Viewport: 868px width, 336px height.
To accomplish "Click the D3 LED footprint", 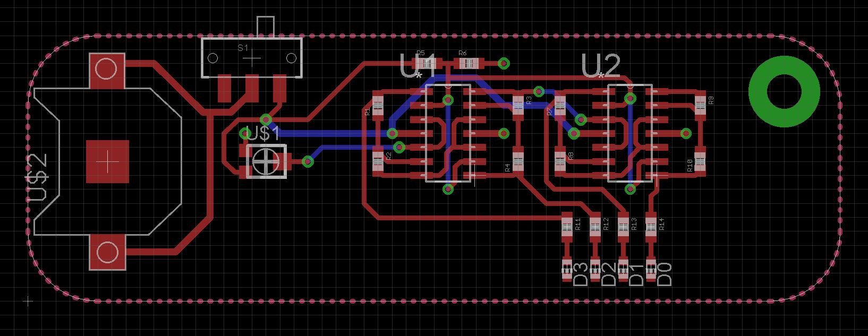I will [566, 270].
